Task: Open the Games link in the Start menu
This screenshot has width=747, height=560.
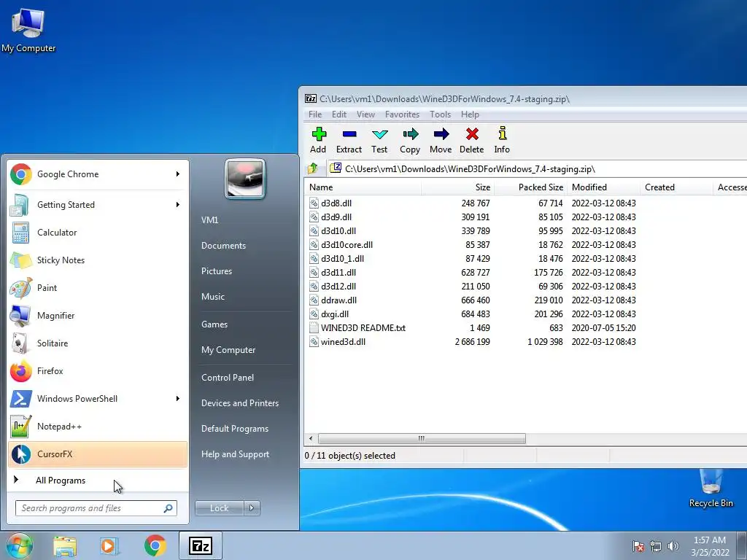Action: 214,324
